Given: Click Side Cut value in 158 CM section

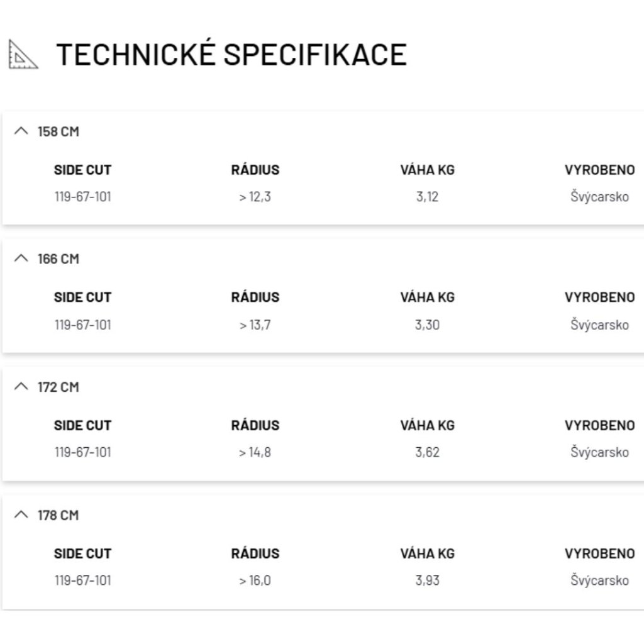Looking at the screenshot, I should [x=82, y=197].
